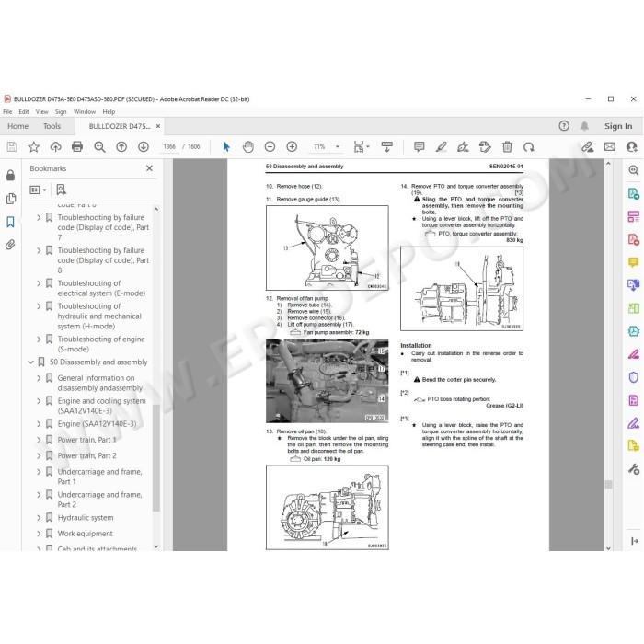
Task: Click the Sign In button
Action: click(618, 126)
